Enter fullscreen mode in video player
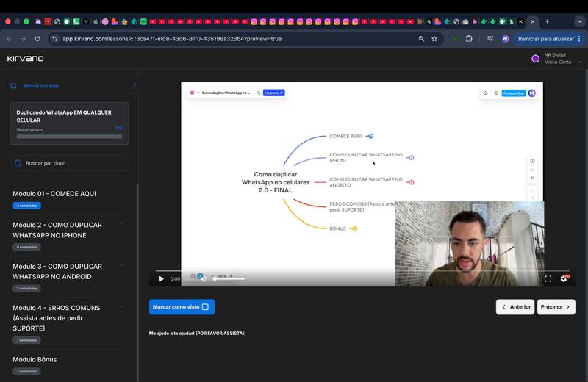 (548, 279)
